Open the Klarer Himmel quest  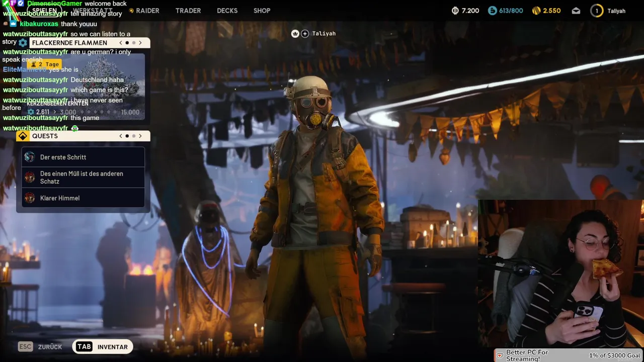point(83,198)
